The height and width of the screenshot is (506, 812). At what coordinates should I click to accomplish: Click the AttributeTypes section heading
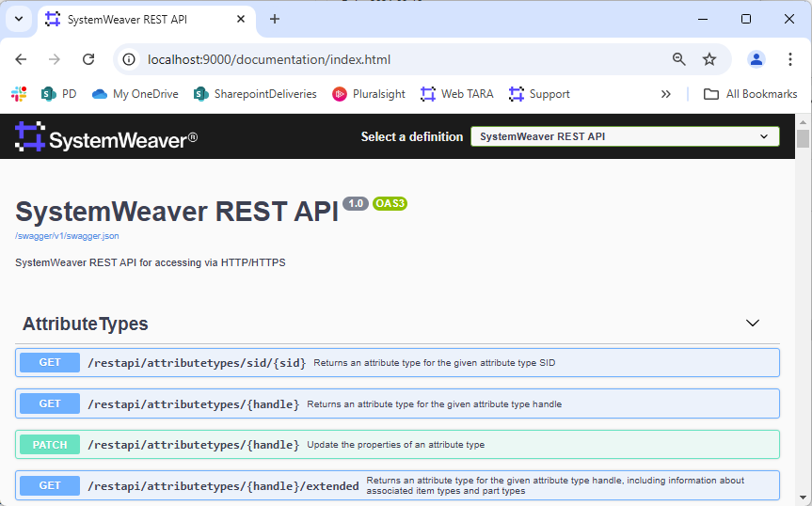point(85,324)
